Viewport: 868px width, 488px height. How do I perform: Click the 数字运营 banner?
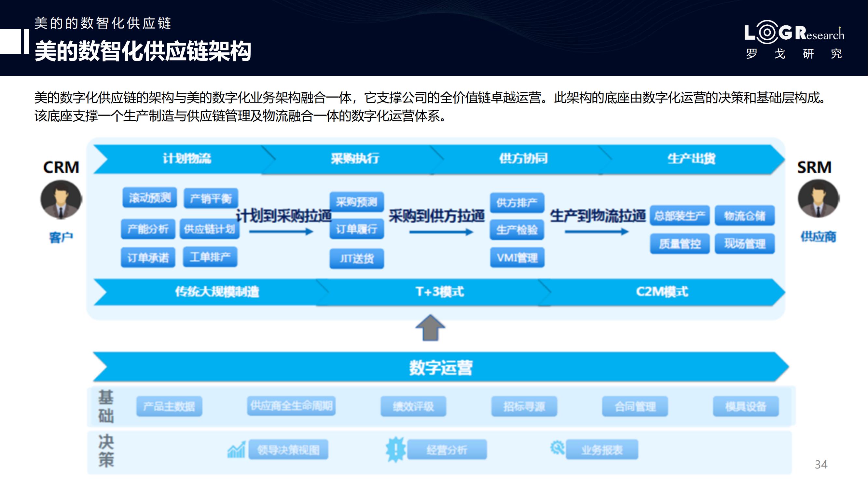pos(440,367)
